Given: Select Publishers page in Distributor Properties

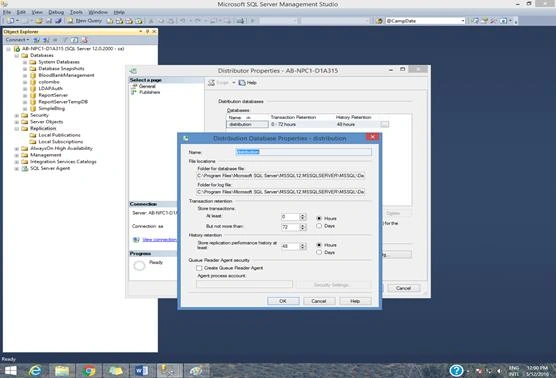Looking at the screenshot, I should tap(149, 92).
